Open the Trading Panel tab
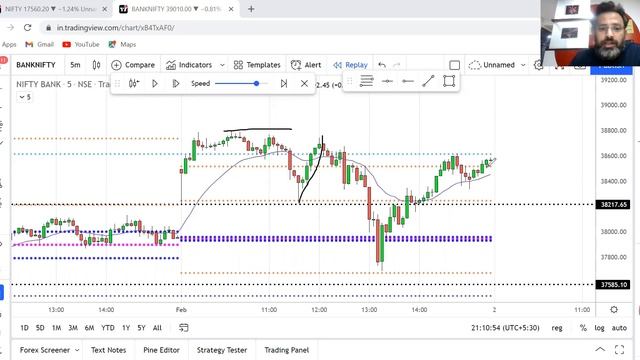Viewport: 640px width, 360px height. 287,350
